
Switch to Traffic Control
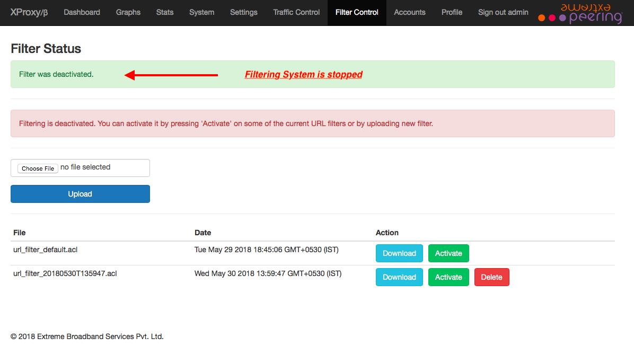pos(296,12)
